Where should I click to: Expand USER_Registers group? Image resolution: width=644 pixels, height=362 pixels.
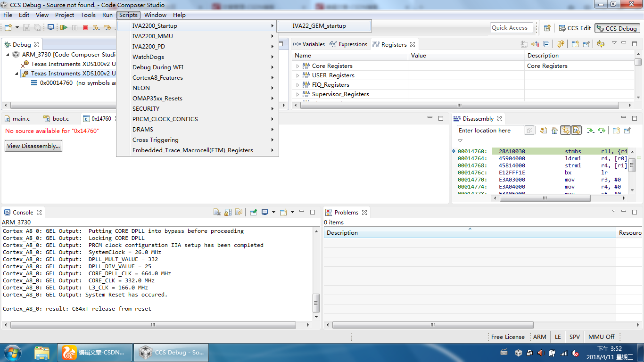[297, 75]
